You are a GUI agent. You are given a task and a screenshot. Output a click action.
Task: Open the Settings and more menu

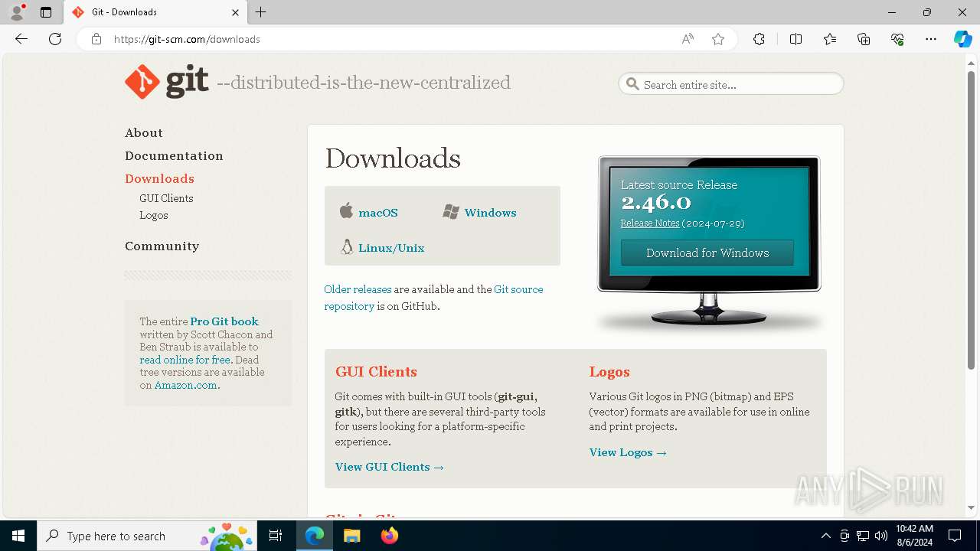tap(931, 39)
